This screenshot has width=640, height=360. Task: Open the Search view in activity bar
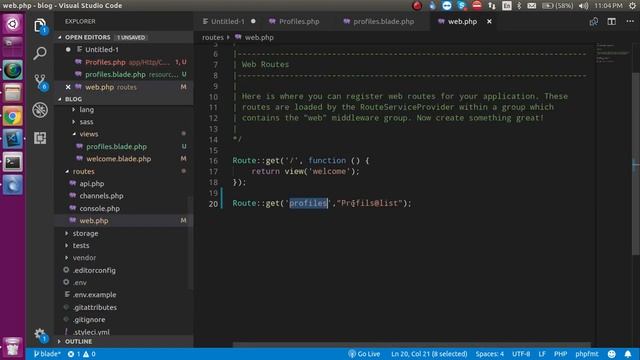[x=40, y=53]
